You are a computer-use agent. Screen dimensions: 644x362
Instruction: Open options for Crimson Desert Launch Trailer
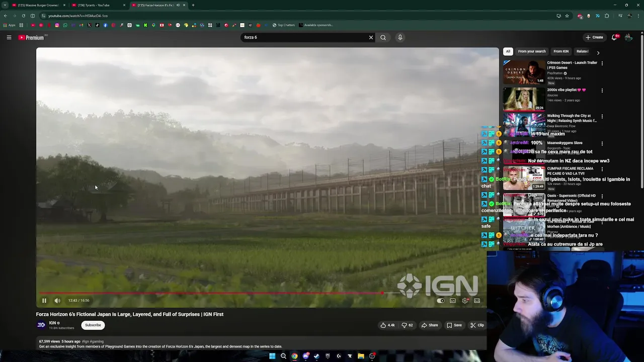coord(602,63)
